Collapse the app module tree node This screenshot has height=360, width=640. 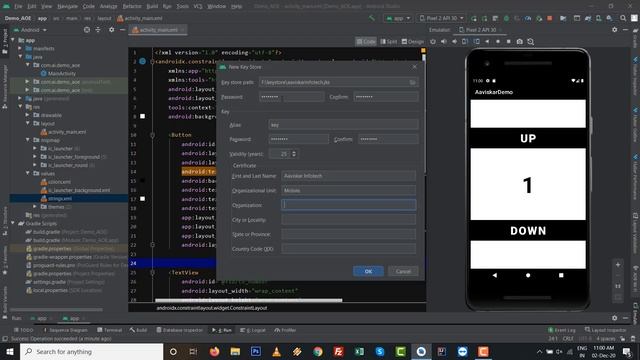click(x=13, y=40)
